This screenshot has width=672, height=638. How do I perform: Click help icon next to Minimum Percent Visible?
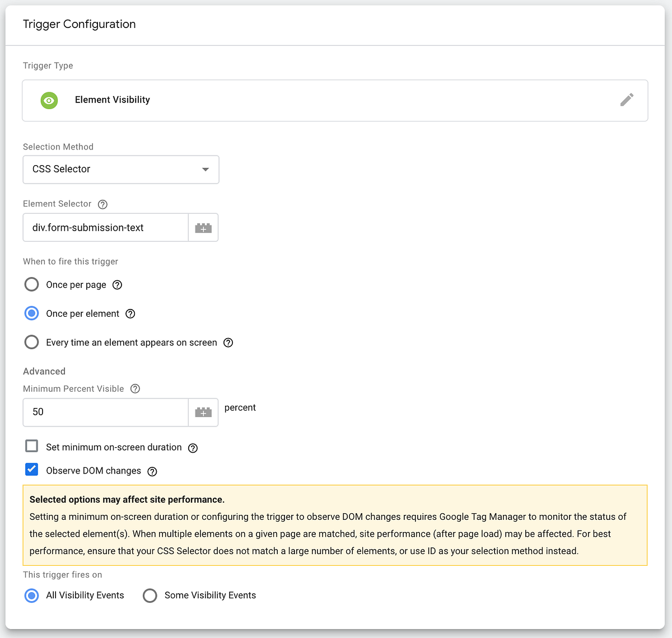135,389
